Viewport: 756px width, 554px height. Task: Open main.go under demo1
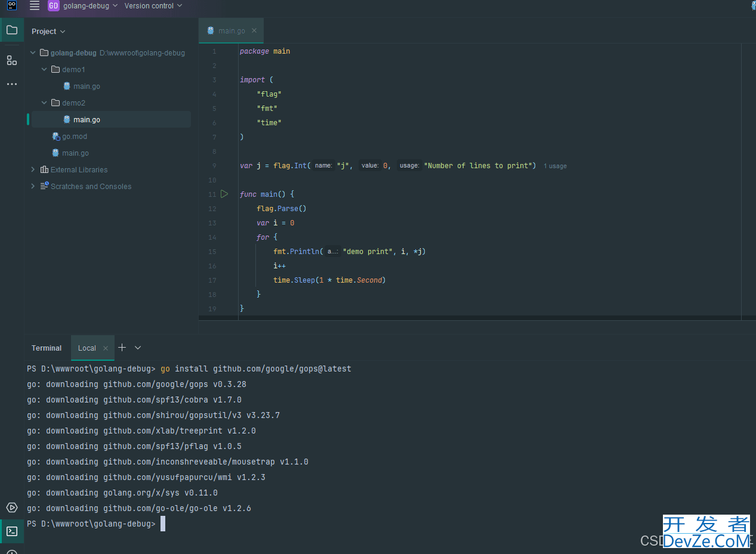coord(87,86)
